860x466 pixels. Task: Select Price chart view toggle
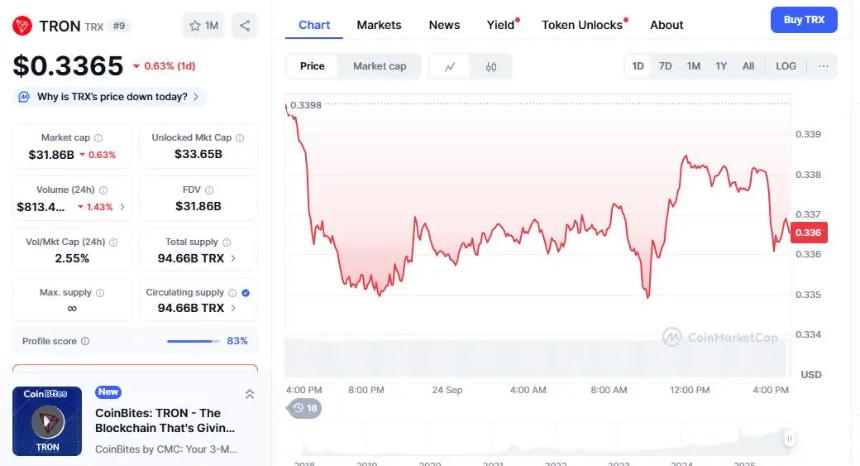tap(312, 66)
